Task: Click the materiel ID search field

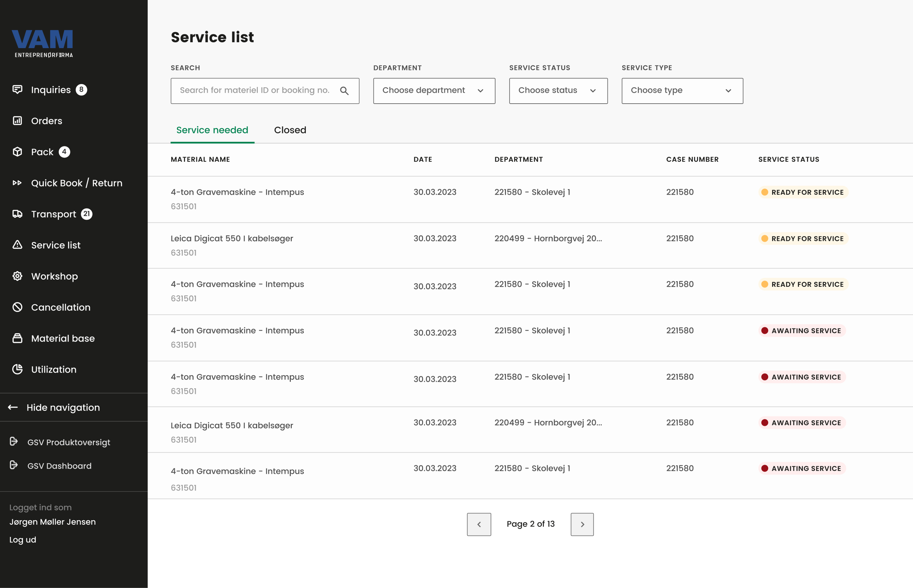Action: point(265,91)
